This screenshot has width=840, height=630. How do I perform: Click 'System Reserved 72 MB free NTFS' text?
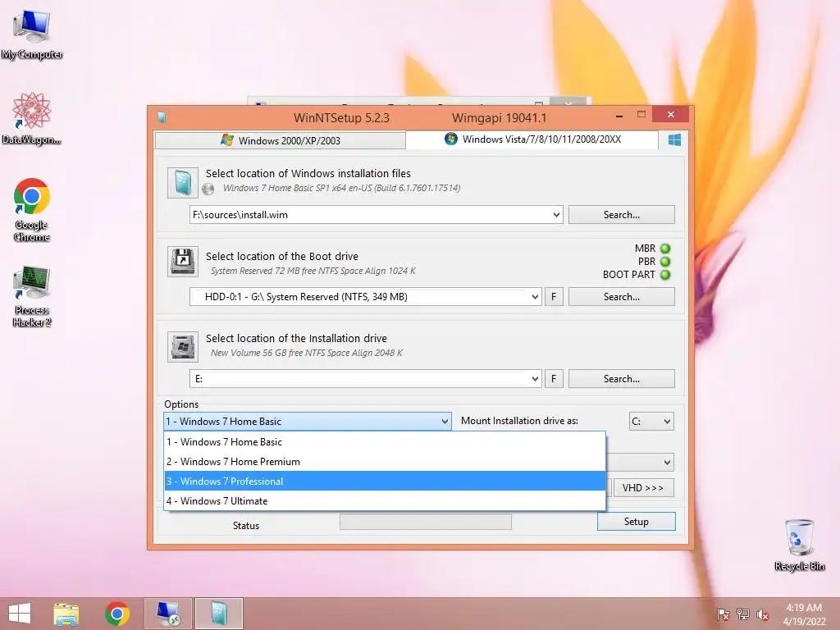(313, 271)
